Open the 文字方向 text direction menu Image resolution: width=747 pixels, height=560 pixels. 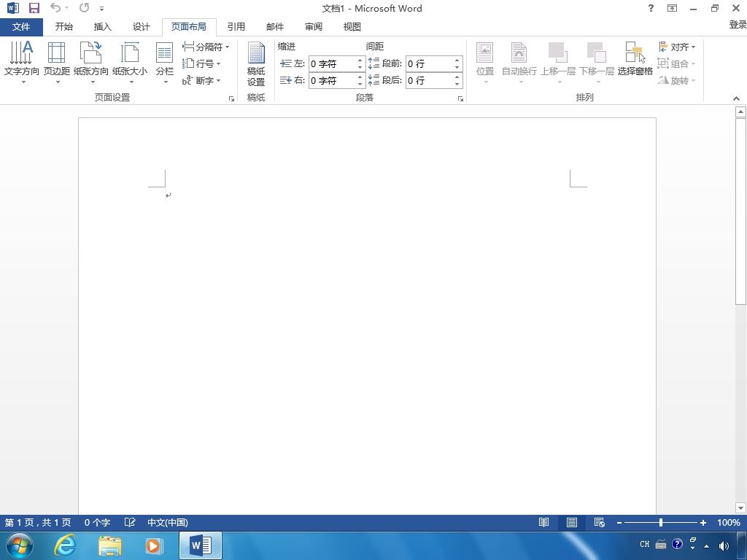(x=21, y=63)
